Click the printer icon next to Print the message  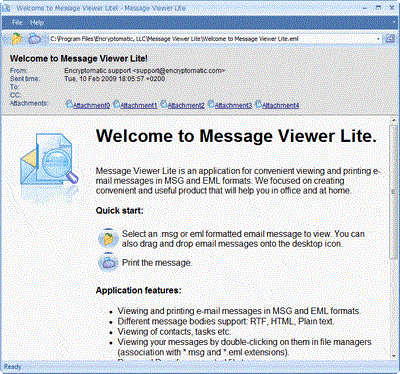tap(108, 263)
